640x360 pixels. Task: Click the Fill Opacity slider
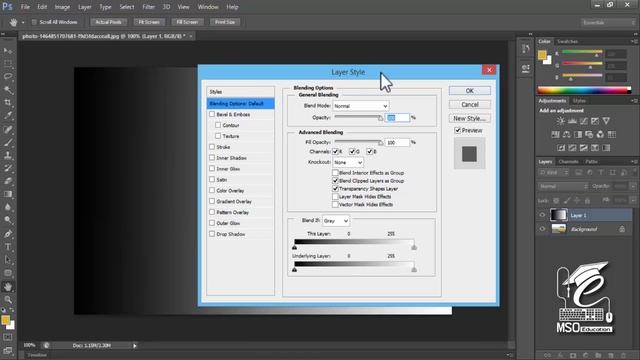(359, 142)
